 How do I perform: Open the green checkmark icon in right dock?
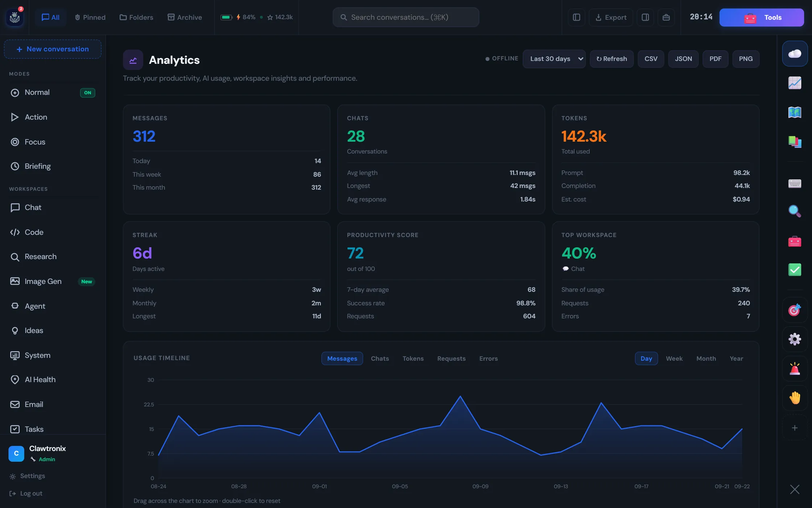click(795, 270)
